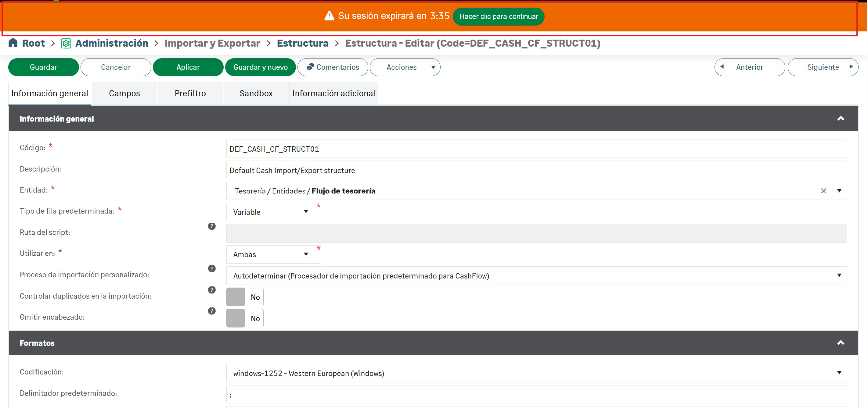Switch to the Sandbox tab
The height and width of the screenshot is (408, 868).
pyautogui.click(x=256, y=94)
